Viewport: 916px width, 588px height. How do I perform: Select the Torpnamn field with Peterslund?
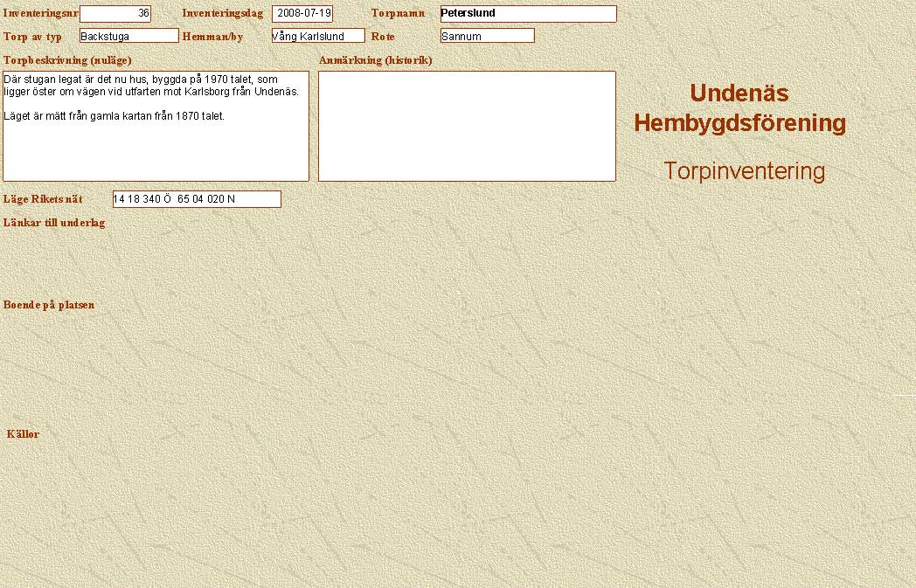[528, 14]
